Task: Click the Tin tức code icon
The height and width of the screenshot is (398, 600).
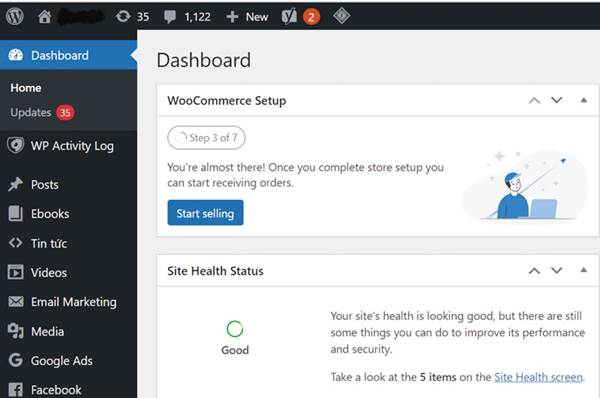Action: (15, 243)
